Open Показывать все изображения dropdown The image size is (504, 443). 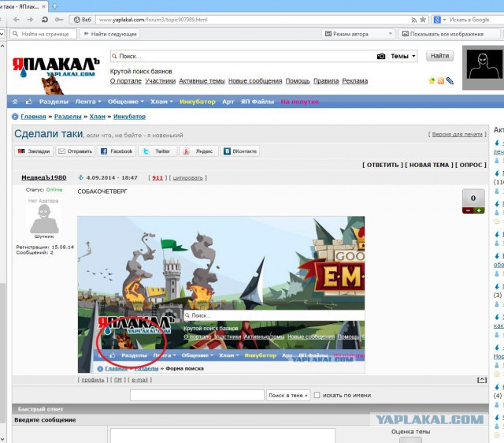click(x=449, y=34)
